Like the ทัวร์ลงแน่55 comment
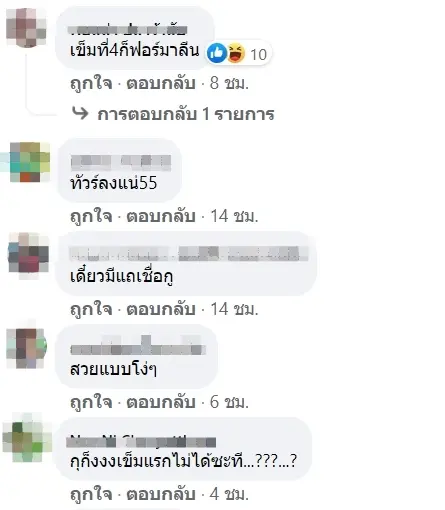Screen dimensions: 445x510 tap(91, 216)
